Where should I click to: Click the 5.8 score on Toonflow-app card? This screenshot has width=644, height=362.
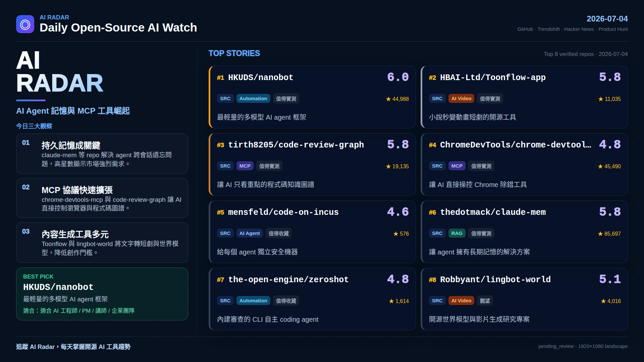(610, 77)
